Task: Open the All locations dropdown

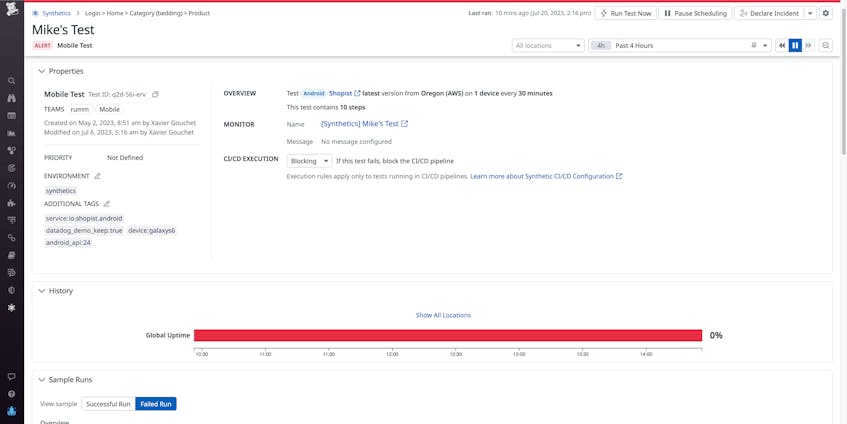Action: click(x=548, y=46)
